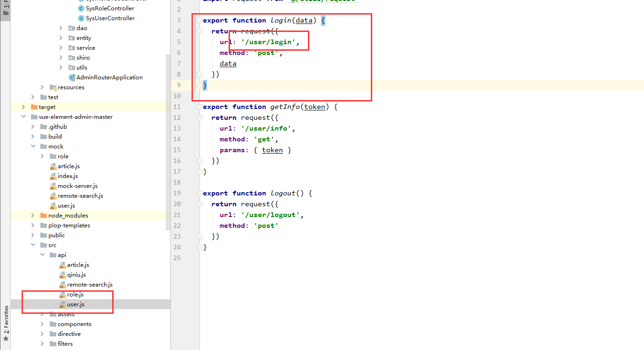Screen dimensions: 644x350
Task: Expand the plop-templates folder
Action: coord(33,226)
